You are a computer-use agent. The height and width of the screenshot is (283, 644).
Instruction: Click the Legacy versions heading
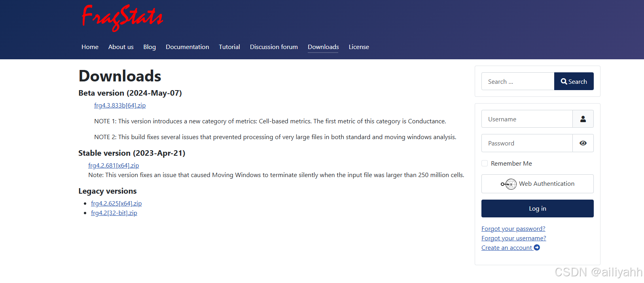click(108, 191)
